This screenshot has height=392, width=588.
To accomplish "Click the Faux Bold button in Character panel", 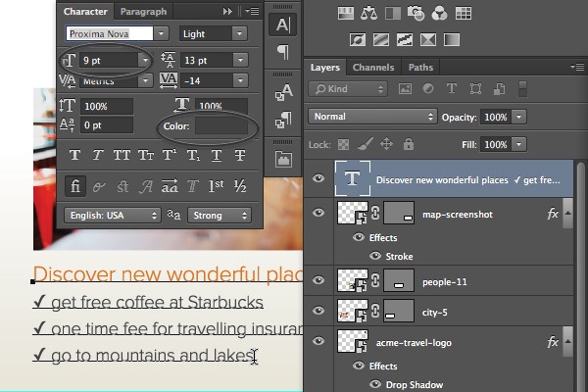I will click(74, 156).
